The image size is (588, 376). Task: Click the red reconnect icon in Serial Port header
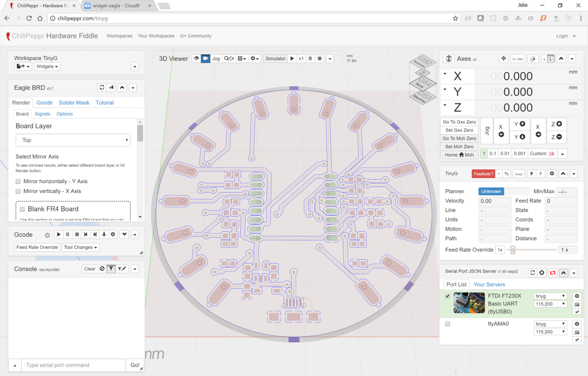552,273
